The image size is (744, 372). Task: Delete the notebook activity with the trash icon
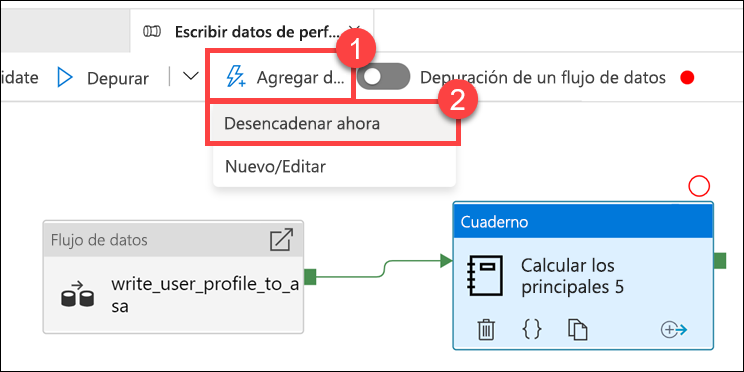tap(486, 329)
